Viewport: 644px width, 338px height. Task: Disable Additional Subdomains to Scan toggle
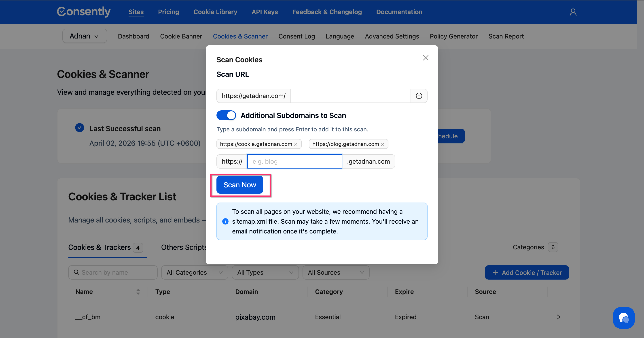coord(226,115)
